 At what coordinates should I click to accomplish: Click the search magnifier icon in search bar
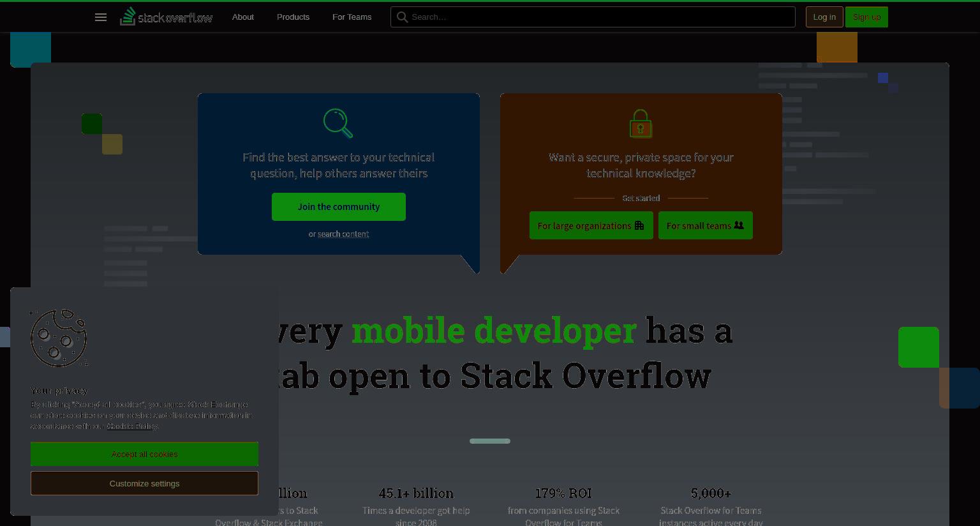(402, 17)
